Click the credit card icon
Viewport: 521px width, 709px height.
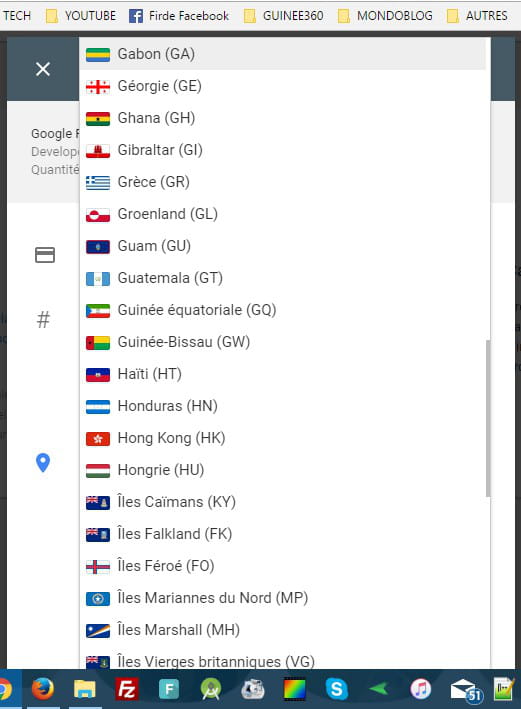[x=45, y=255]
